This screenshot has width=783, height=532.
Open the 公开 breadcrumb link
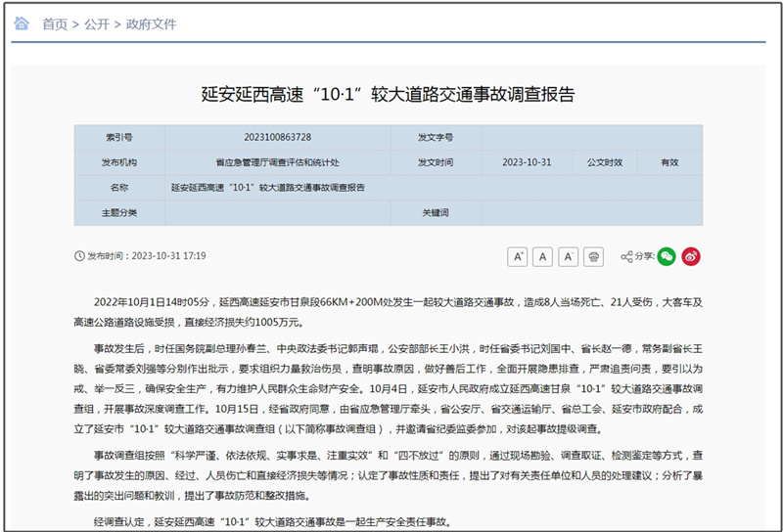(96, 23)
